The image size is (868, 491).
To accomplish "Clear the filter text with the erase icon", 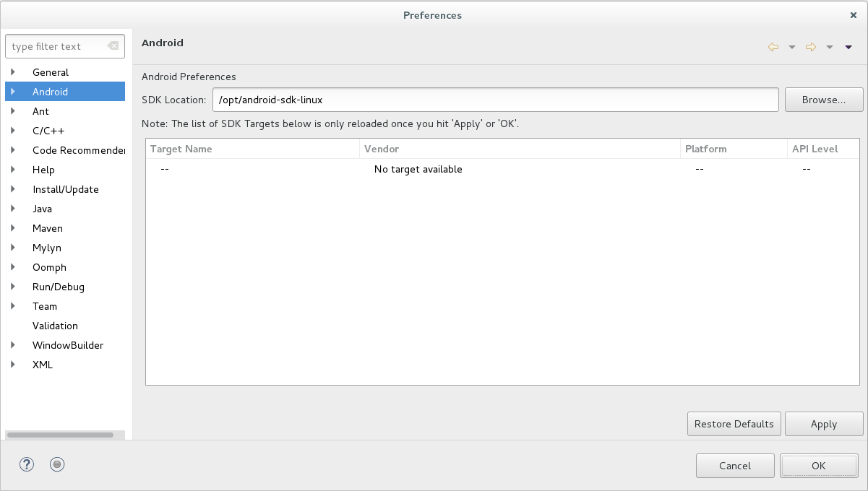I will pos(113,46).
